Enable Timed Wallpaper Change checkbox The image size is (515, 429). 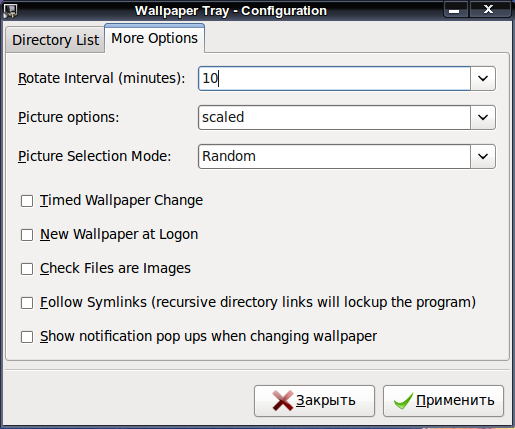(x=27, y=201)
